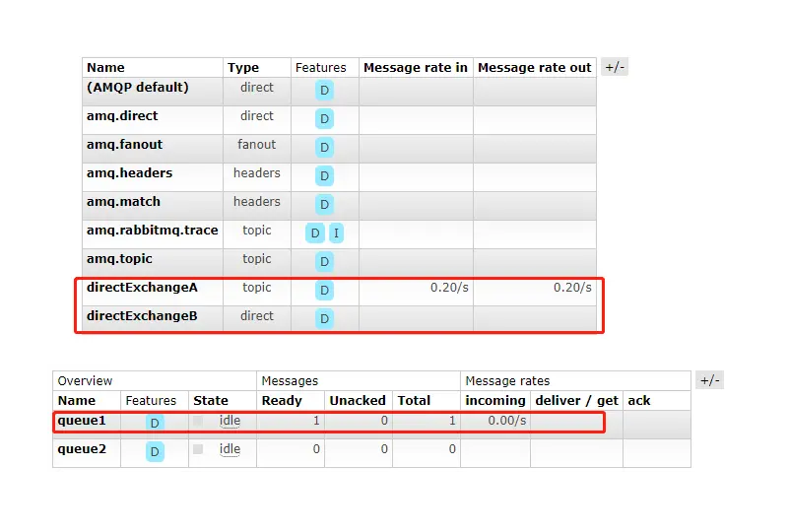Sort queues by deliver / get header
The image size is (789, 532).
pyautogui.click(x=576, y=401)
